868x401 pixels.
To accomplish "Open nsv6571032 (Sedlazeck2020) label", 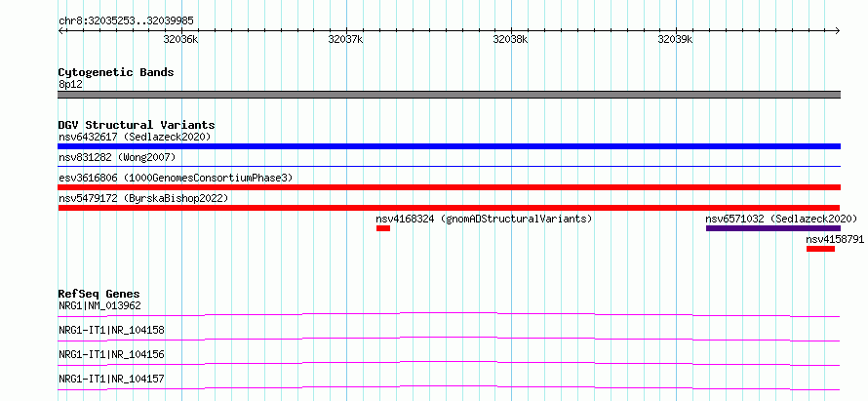I will coord(781,219).
